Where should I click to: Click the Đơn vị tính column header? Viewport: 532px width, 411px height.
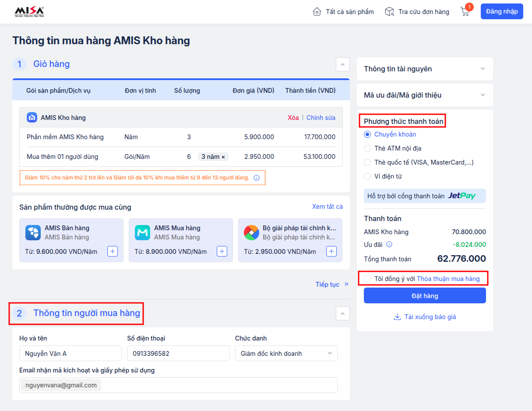tap(140, 91)
